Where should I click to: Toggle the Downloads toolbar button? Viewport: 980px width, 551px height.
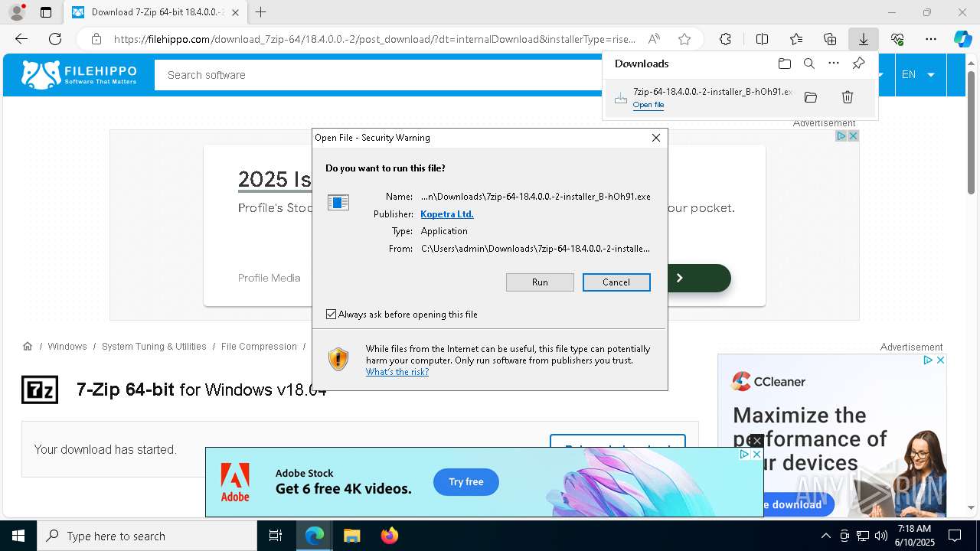(863, 39)
